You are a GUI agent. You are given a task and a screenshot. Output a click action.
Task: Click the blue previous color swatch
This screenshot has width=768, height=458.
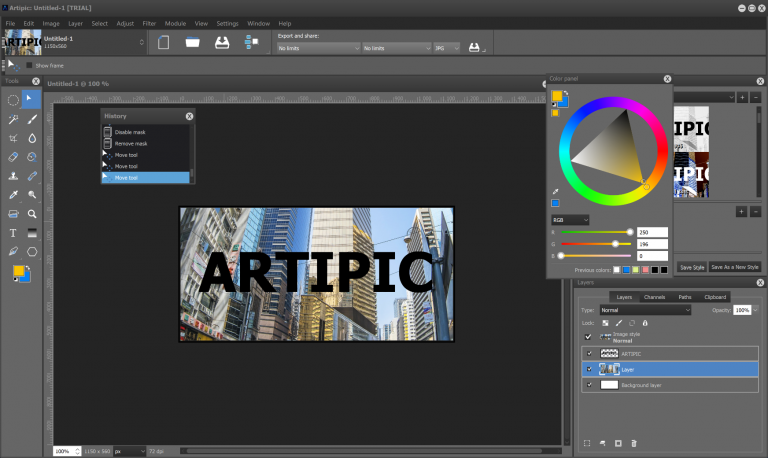click(626, 270)
